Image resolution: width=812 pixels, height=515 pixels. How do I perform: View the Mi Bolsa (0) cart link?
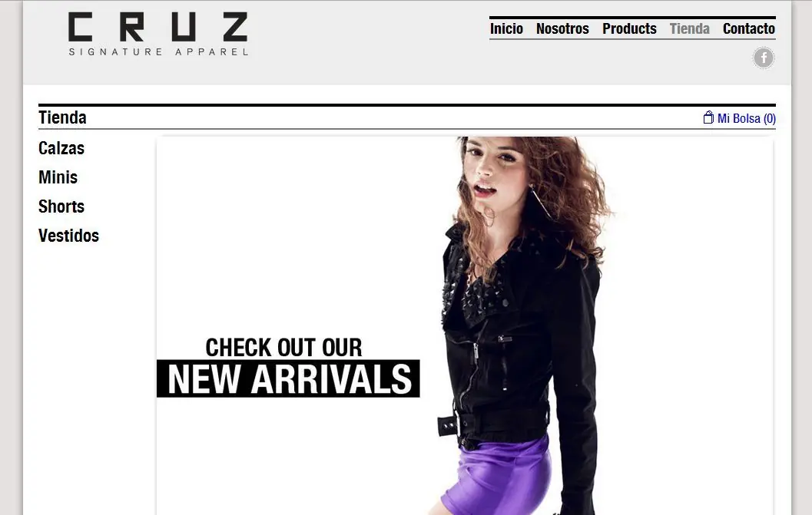(746, 118)
